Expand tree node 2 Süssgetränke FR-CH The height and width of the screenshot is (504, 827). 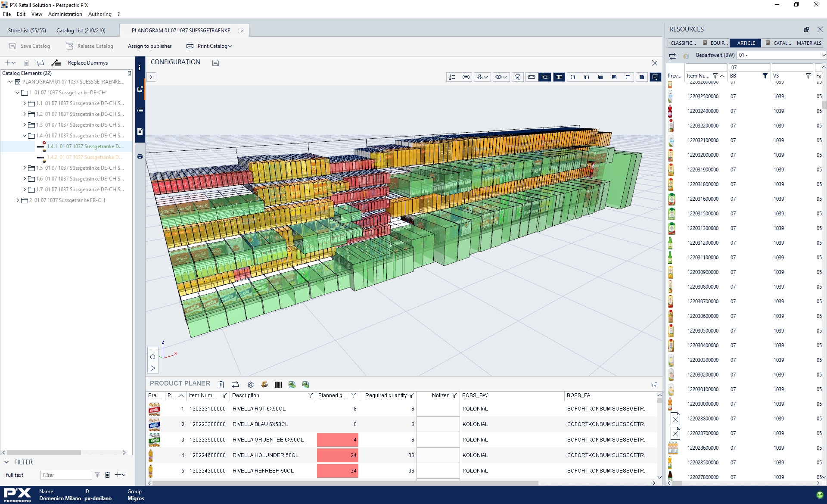(x=18, y=200)
